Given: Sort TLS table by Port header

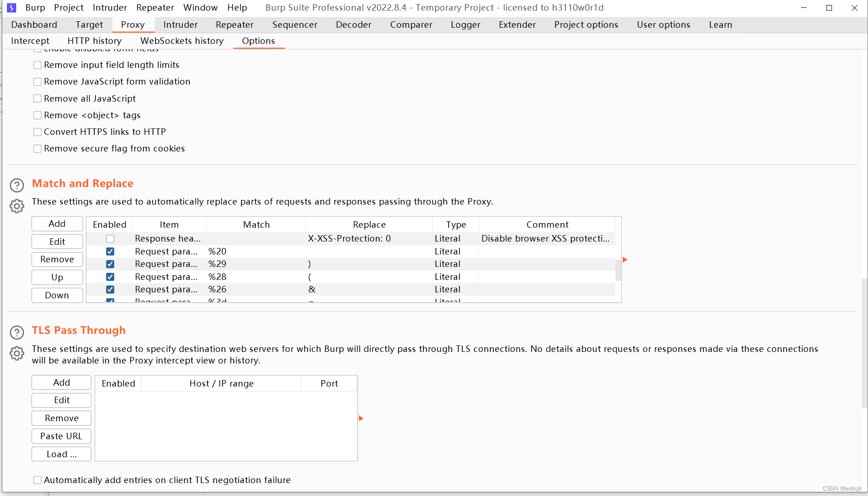Looking at the screenshot, I should (329, 384).
